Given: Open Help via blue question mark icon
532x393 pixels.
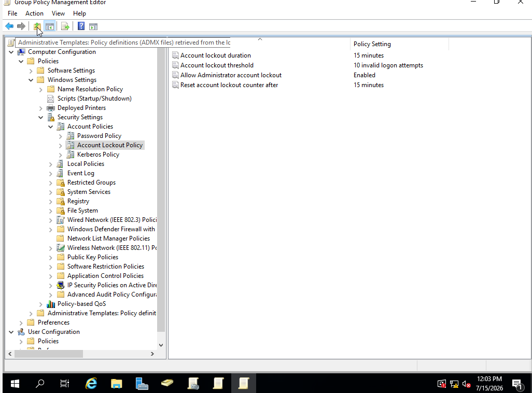Looking at the screenshot, I should (81, 26).
